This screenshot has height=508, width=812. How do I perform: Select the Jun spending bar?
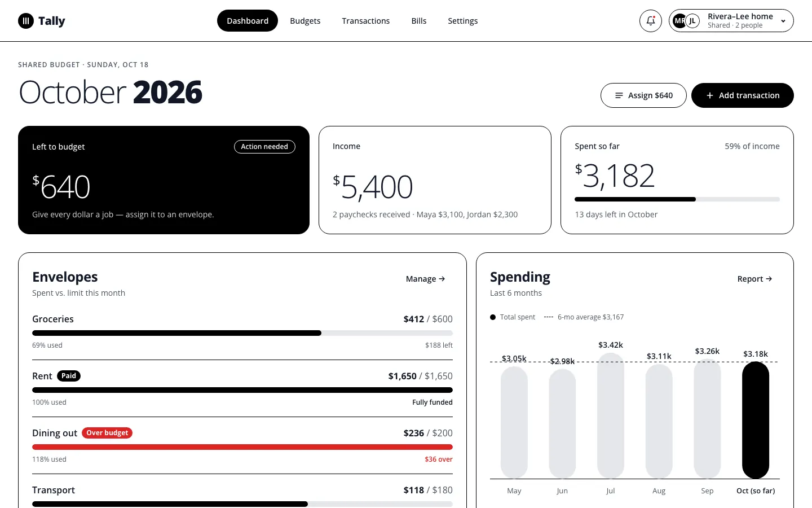[x=562, y=424]
